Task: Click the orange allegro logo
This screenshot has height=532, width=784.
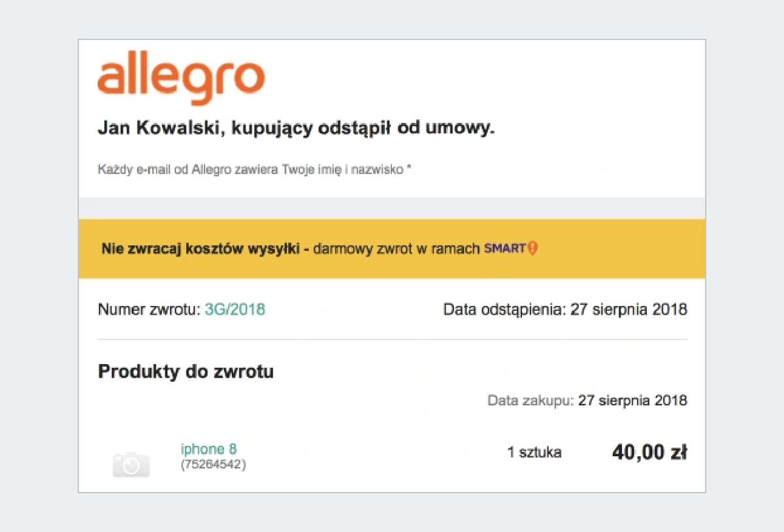Action: (x=181, y=81)
